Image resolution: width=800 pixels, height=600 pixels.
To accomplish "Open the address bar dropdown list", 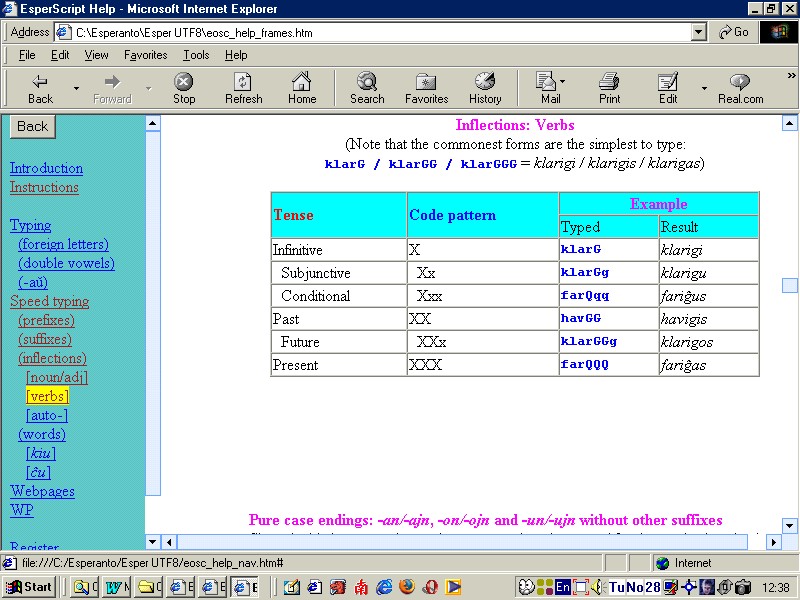I will click(700, 31).
